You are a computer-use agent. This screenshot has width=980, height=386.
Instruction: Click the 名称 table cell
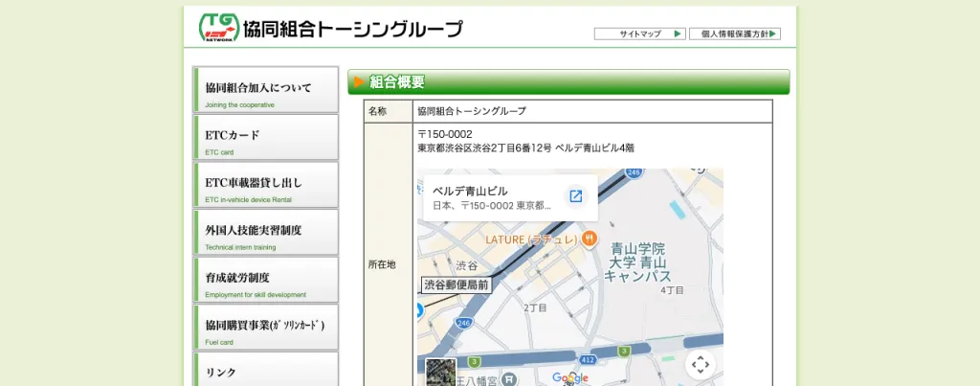[389, 111]
